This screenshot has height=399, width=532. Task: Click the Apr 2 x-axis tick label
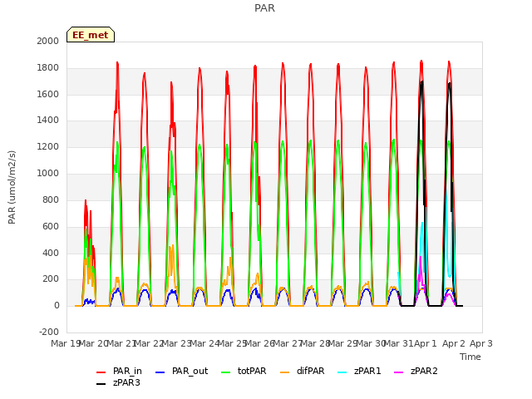[454, 343]
